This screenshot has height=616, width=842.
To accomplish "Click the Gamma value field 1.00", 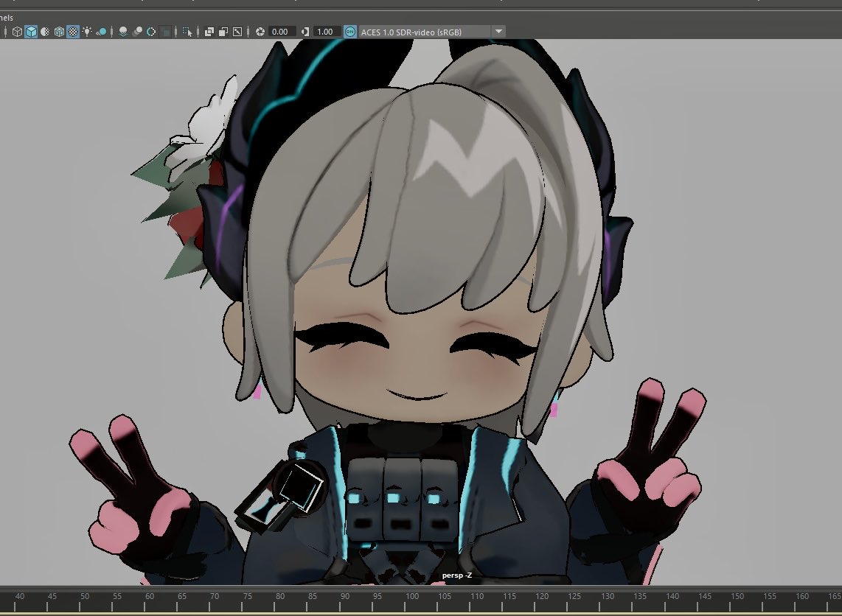I will (x=327, y=32).
